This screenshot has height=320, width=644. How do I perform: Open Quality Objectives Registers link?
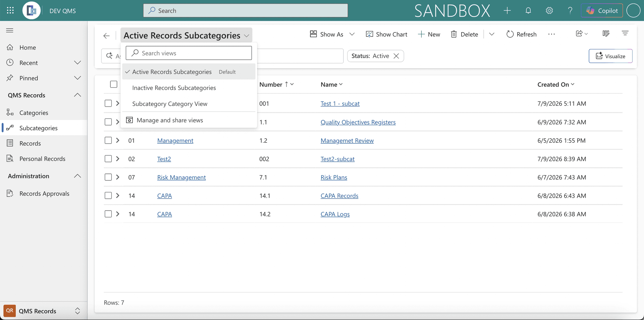(358, 122)
